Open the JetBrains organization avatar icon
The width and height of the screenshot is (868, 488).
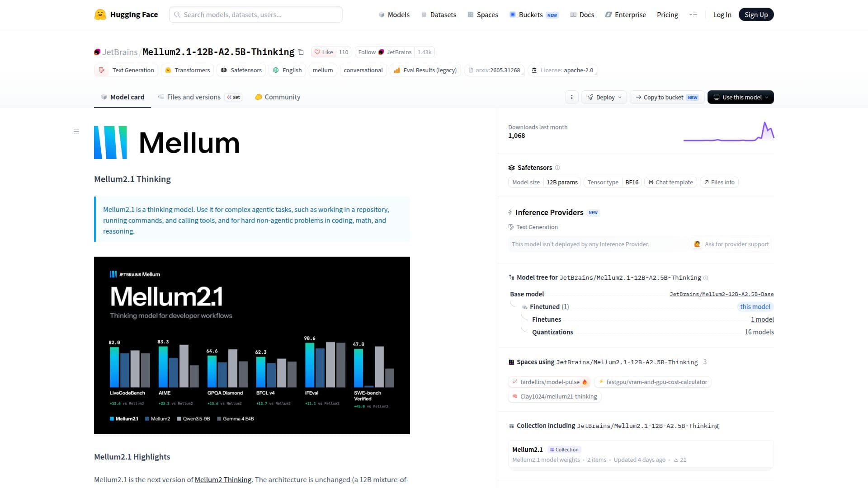97,52
